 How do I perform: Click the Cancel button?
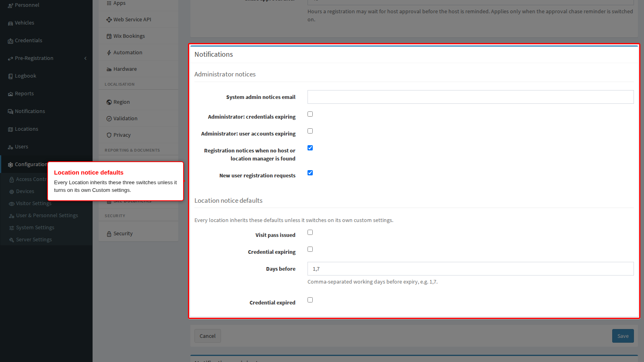pyautogui.click(x=208, y=336)
